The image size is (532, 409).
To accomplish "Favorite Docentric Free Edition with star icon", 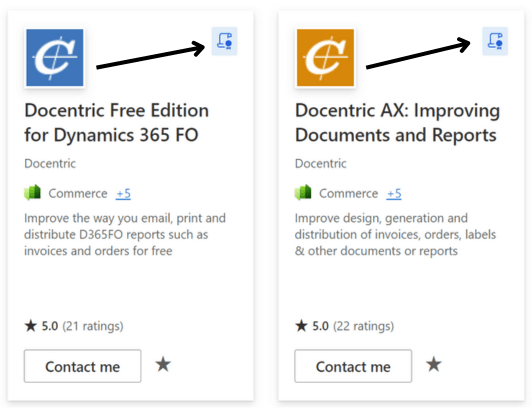I will (x=163, y=364).
